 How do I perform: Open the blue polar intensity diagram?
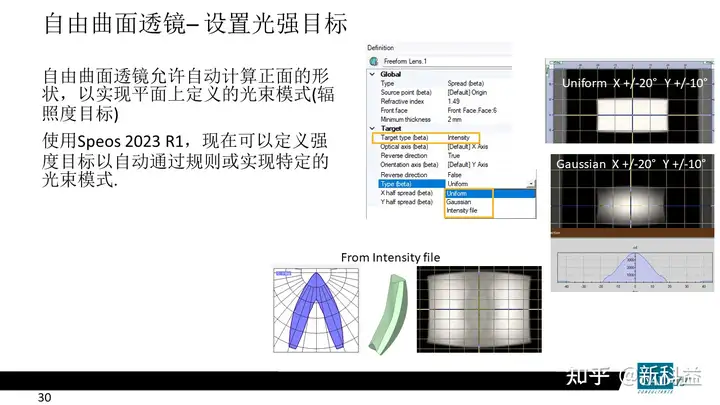click(316, 310)
